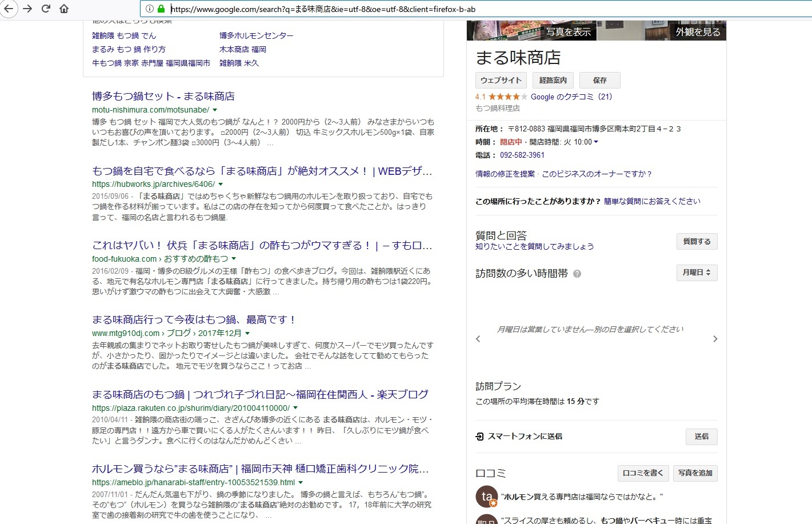
Task: Click the 送信 send button
Action: tap(702, 437)
